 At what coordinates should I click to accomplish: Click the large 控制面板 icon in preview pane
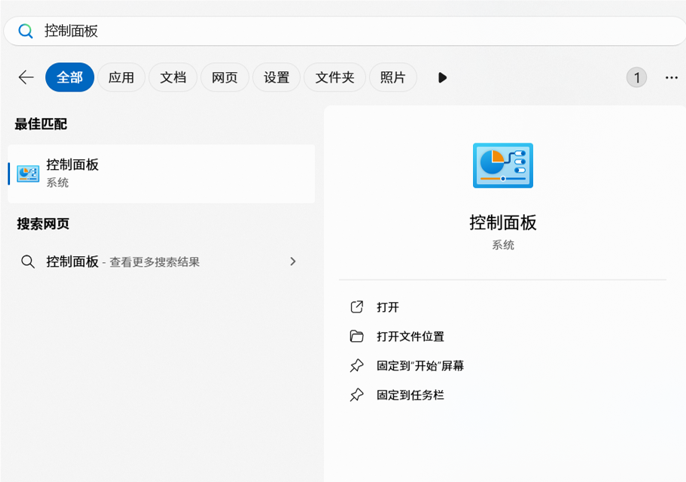[x=503, y=166]
